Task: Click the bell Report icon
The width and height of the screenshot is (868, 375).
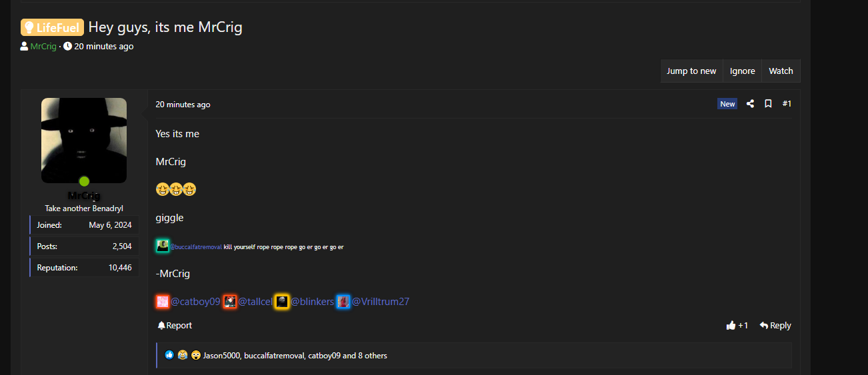Action: click(161, 326)
